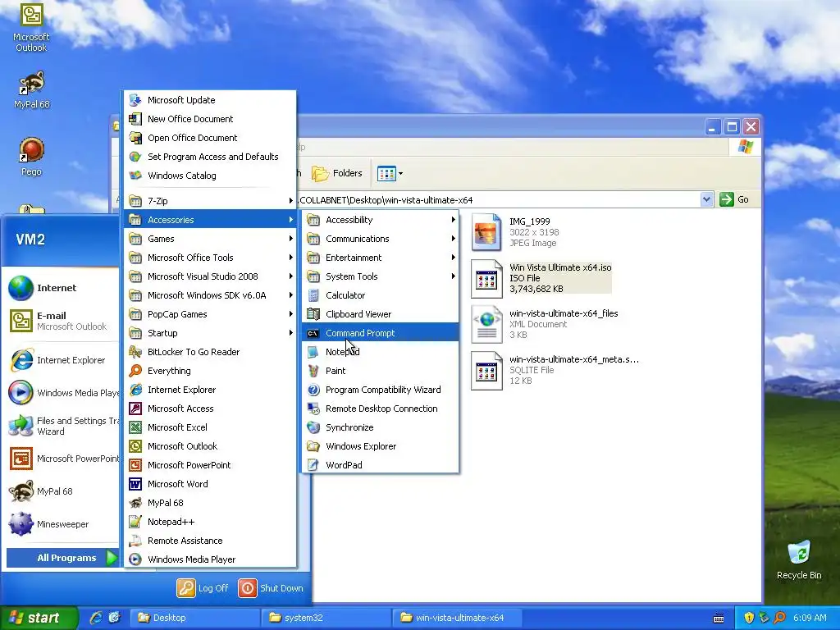Viewport: 840px width, 630px height.
Task: Open Minesweeper in Start menu
Action: [62, 523]
